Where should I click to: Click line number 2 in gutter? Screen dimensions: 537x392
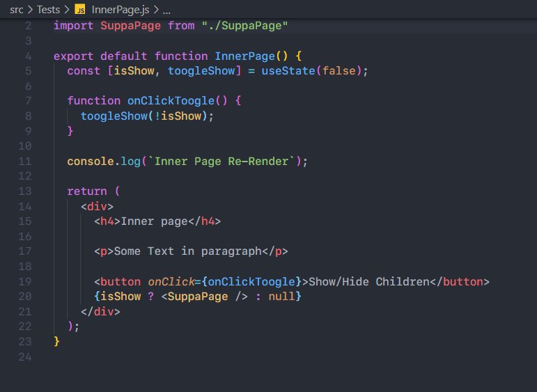coord(28,26)
